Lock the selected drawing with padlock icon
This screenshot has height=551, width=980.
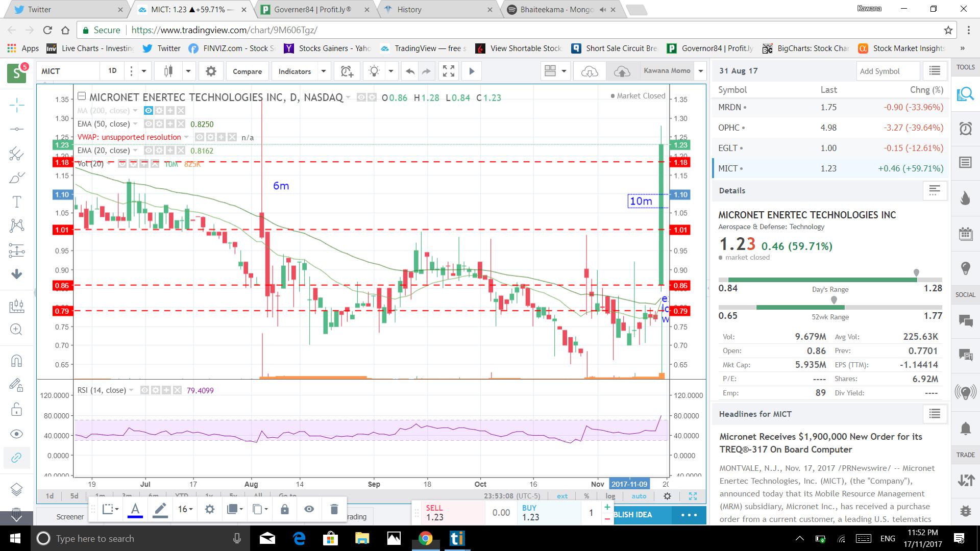[285, 509]
